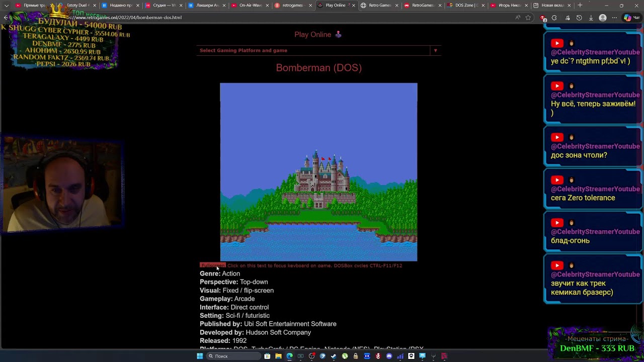
Task: Click the release year '1992'
Action: (x=239, y=340)
